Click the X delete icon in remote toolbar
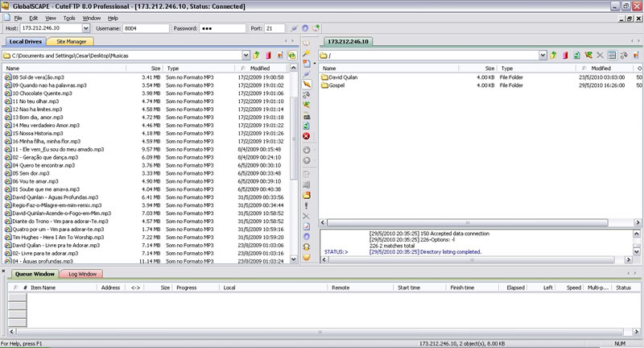 [x=601, y=56]
